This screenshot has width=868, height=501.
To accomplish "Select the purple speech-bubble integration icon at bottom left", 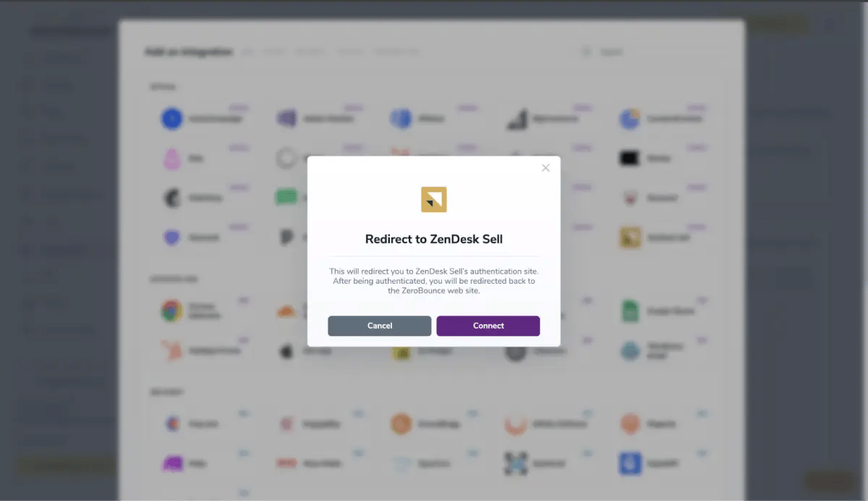I will (x=171, y=463).
